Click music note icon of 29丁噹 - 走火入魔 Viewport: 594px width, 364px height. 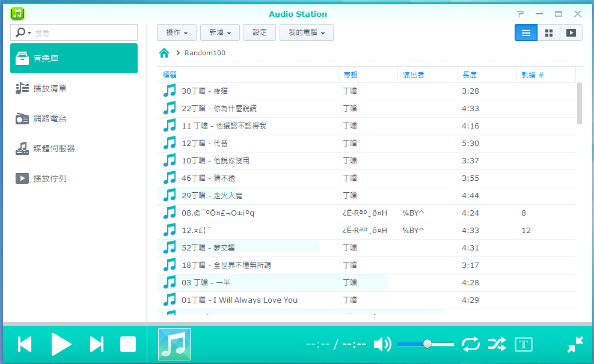coord(170,195)
